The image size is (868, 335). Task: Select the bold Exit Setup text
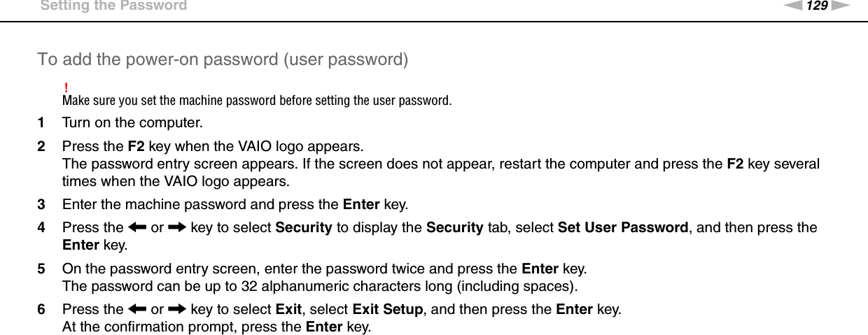[x=387, y=309]
